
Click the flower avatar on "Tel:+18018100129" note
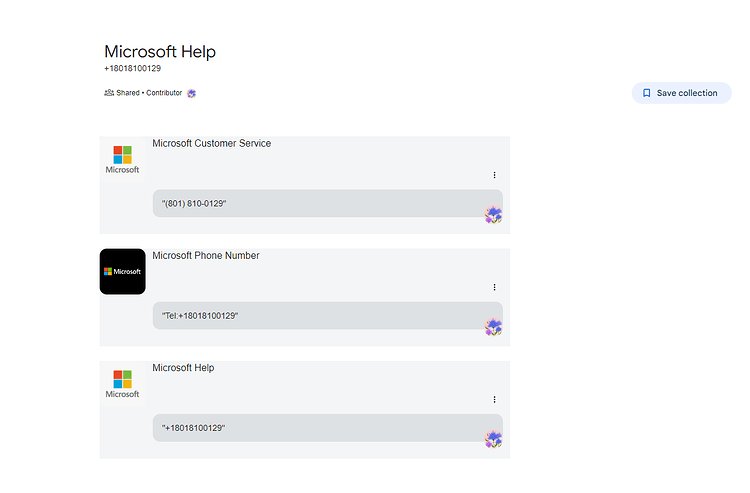493,327
